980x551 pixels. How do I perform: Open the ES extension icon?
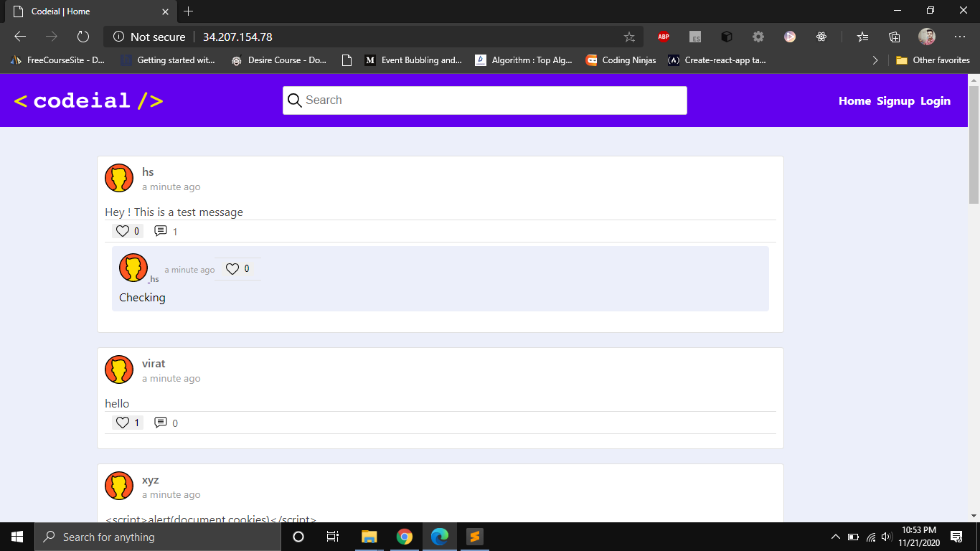pyautogui.click(x=695, y=37)
